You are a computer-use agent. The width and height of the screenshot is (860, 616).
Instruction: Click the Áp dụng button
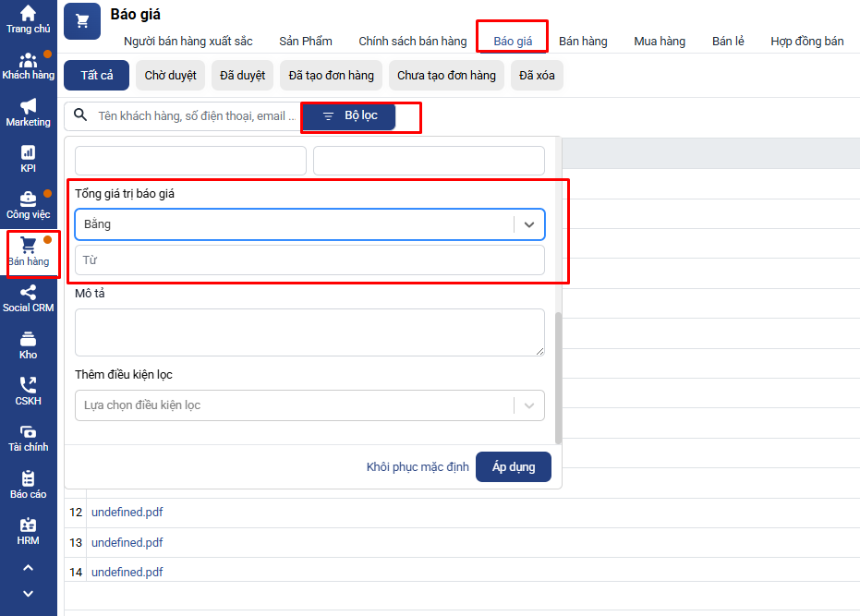click(513, 467)
